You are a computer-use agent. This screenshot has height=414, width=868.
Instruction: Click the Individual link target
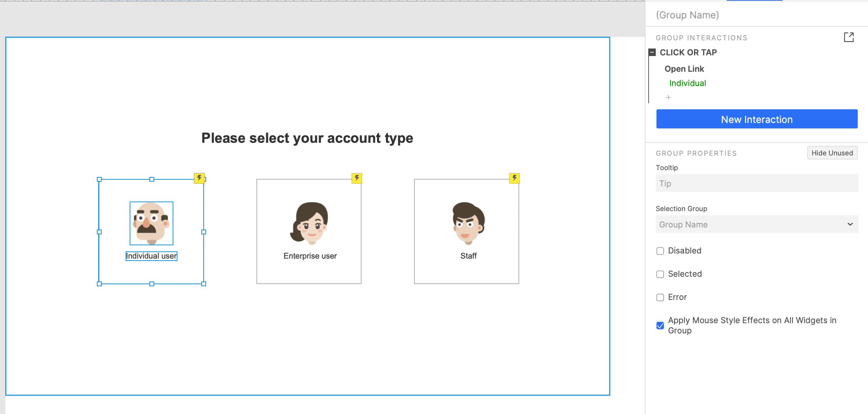tap(688, 83)
